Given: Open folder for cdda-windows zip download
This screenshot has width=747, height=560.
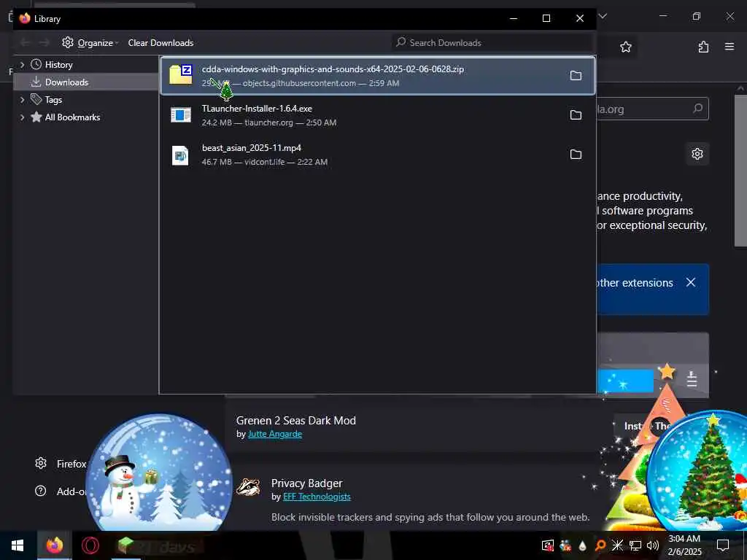Looking at the screenshot, I should point(576,76).
